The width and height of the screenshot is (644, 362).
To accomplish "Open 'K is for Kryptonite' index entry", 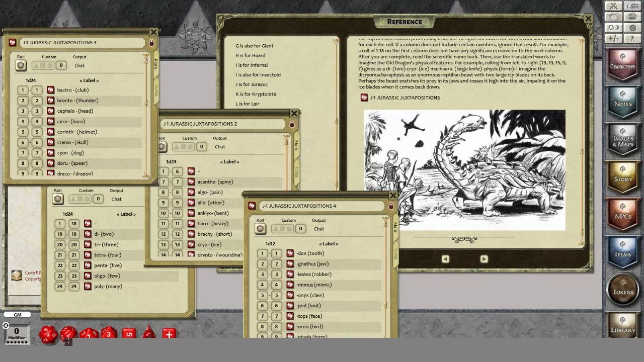I will click(x=256, y=94).
